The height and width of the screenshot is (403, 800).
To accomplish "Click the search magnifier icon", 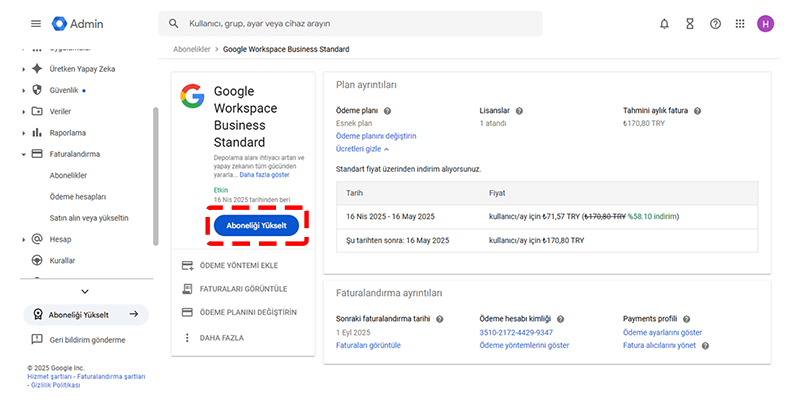I will pos(173,23).
